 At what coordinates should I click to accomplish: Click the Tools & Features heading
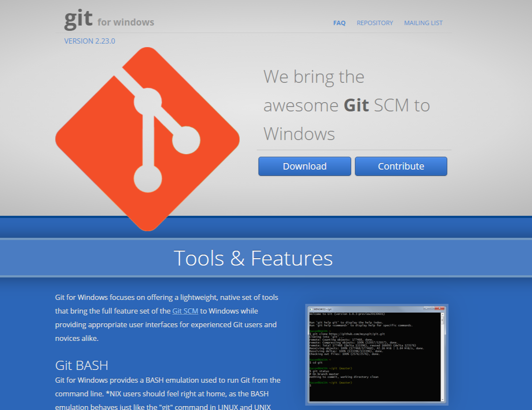coord(253,258)
